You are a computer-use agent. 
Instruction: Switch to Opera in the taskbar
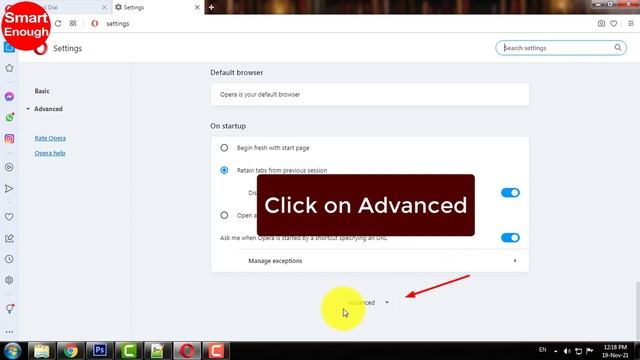187,351
